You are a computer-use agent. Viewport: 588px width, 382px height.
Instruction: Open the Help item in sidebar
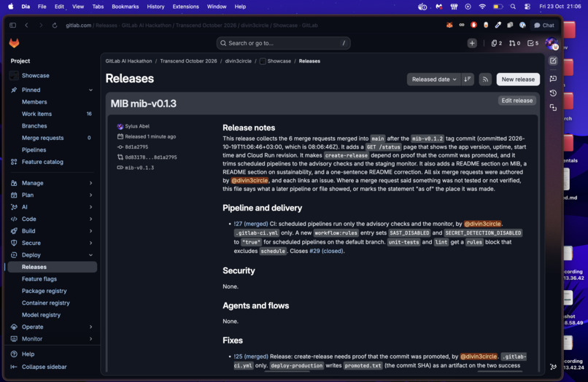[x=28, y=354]
